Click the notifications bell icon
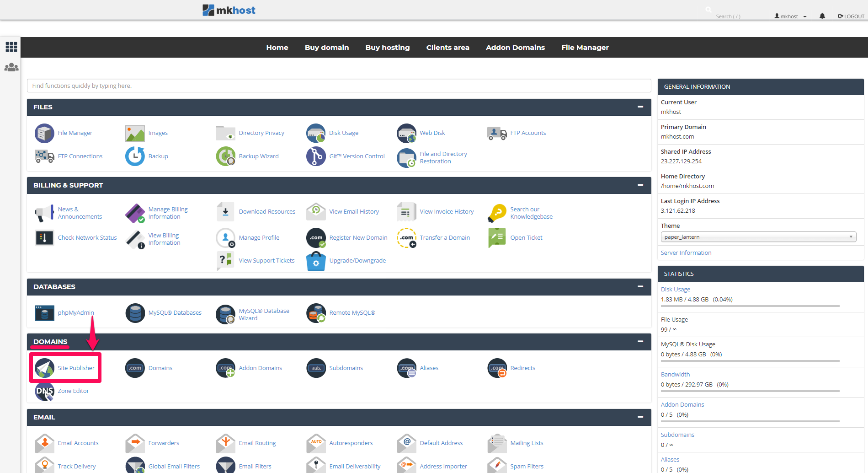 click(822, 16)
